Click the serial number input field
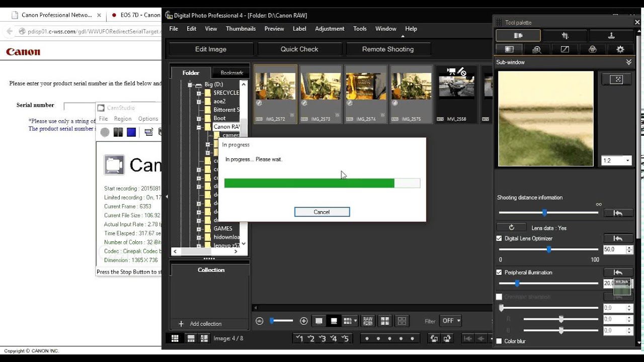This screenshot has width=644, height=362. (112, 106)
